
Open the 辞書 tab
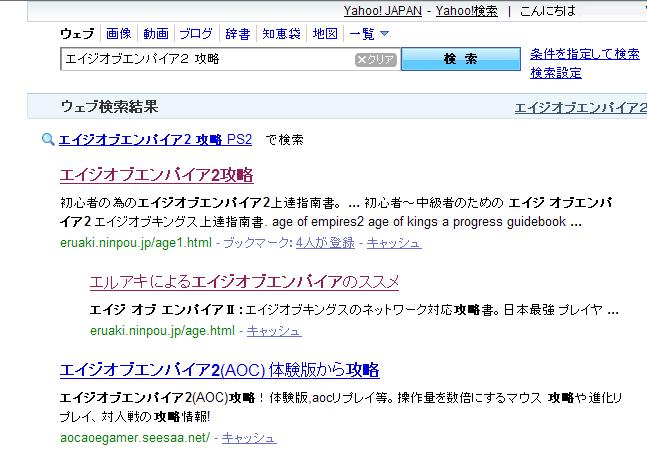[237, 33]
